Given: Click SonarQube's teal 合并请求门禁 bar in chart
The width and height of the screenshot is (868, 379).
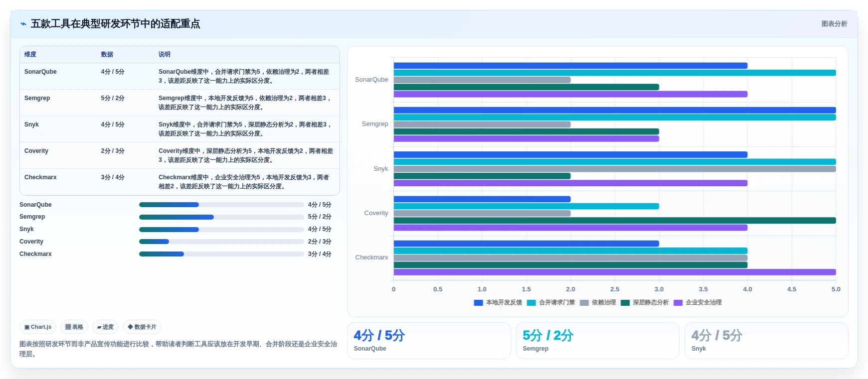Looking at the screenshot, I should coord(615,73).
